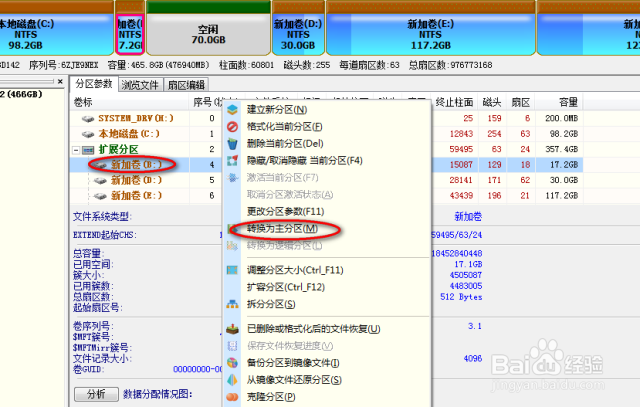
Task: Choose 调整分区大小(Ctrl_F11) menu entry
Action: 295,270
